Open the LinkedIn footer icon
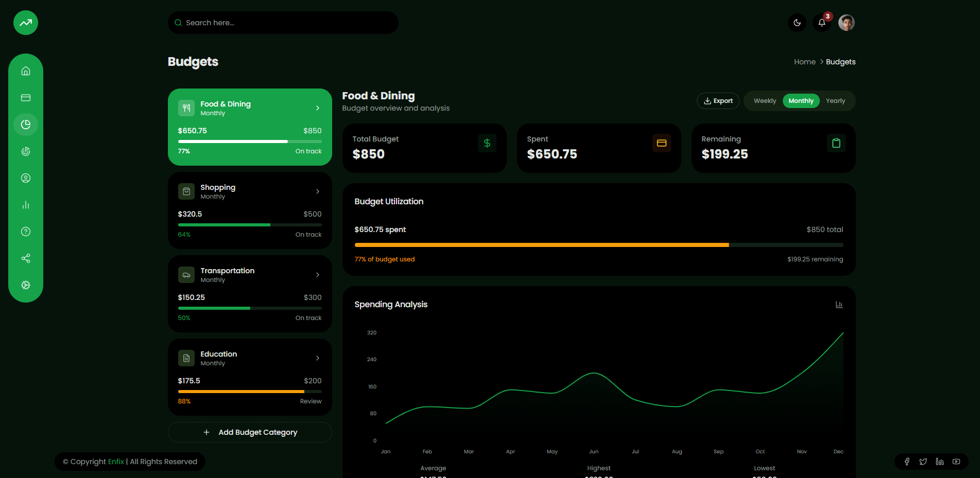 tap(940, 462)
